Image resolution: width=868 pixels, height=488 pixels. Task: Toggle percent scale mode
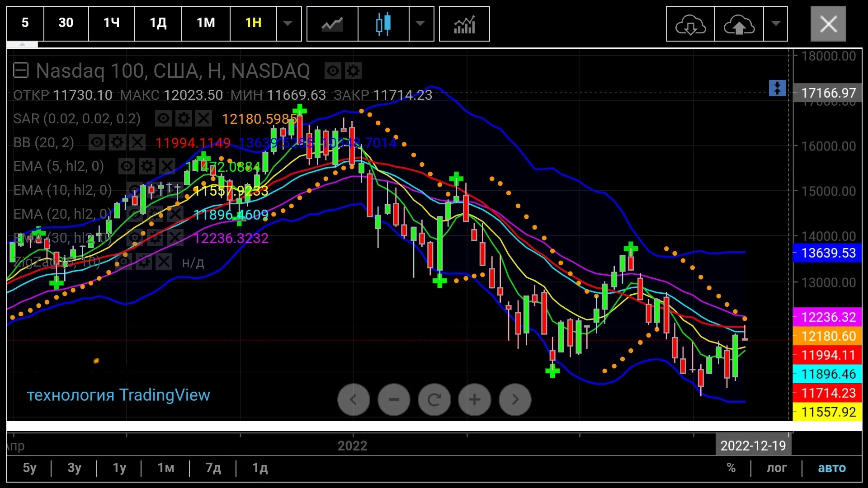[x=731, y=468]
